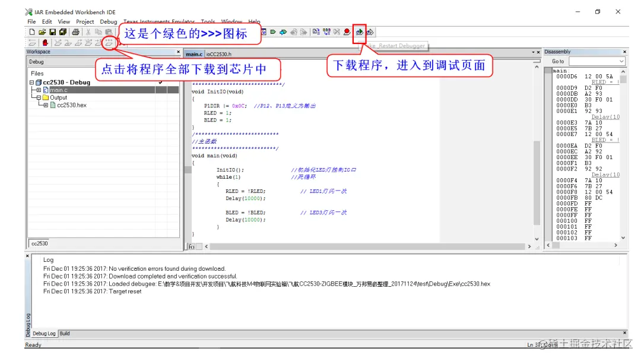Click the Copy icon in toolbar
The image size is (644, 361).
(99, 32)
